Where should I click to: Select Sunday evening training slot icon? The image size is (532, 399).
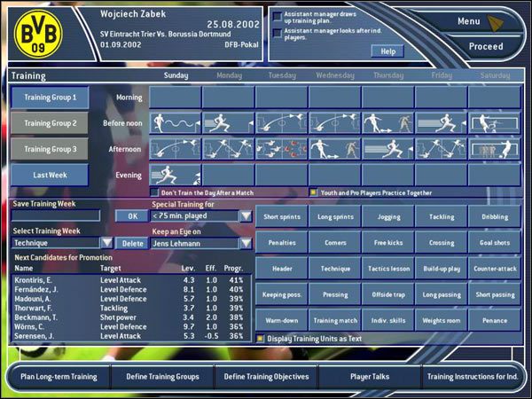[175, 173]
